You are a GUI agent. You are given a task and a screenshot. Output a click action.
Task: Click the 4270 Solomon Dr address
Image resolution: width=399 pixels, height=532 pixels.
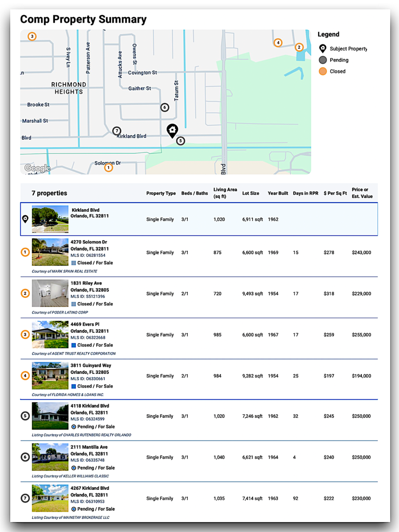coord(89,245)
